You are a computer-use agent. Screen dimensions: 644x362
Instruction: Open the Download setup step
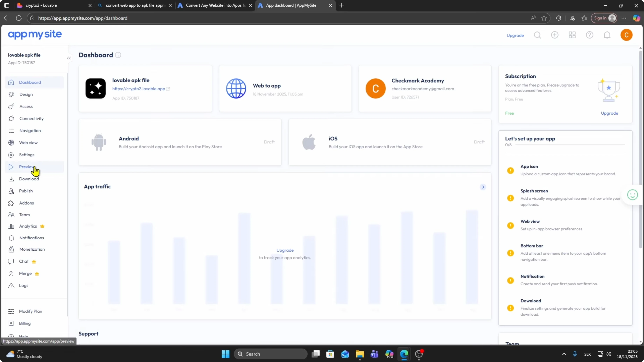(x=565, y=308)
